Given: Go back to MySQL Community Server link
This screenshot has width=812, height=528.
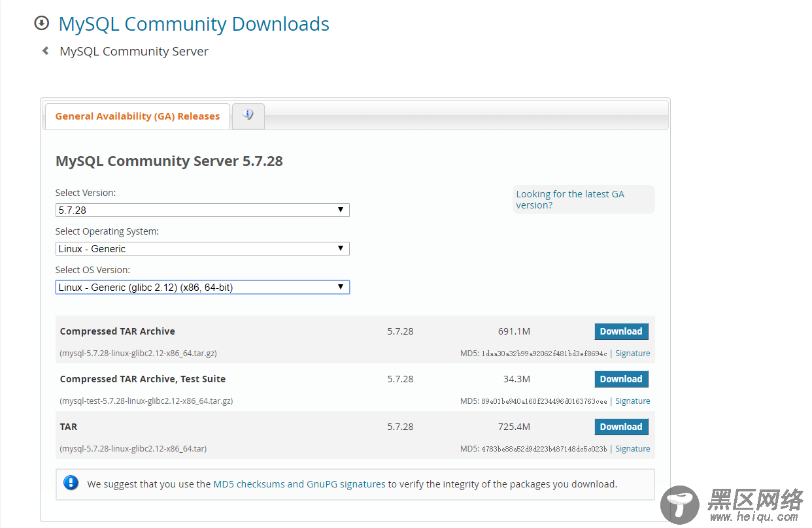Looking at the screenshot, I should pos(134,51).
